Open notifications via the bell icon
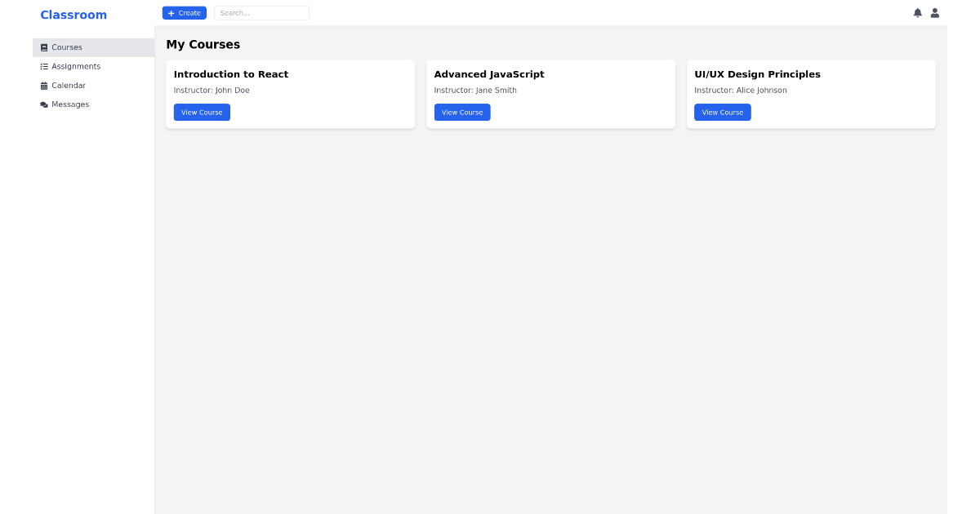 (917, 12)
